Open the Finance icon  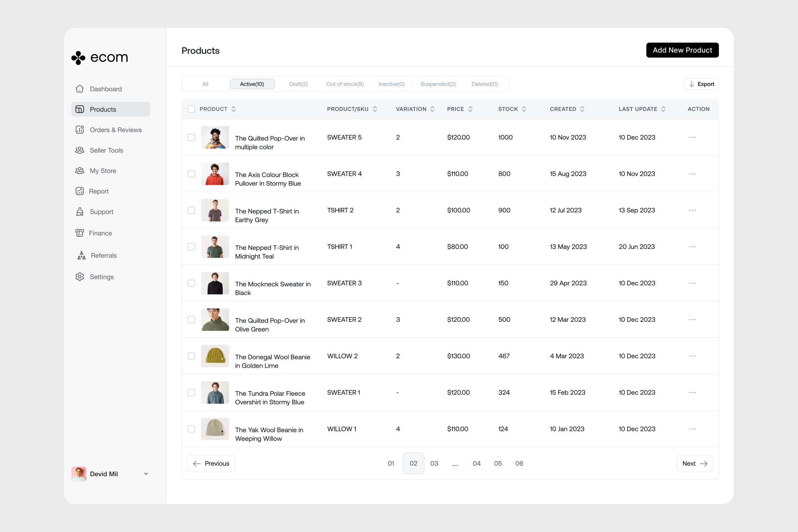click(79, 233)
